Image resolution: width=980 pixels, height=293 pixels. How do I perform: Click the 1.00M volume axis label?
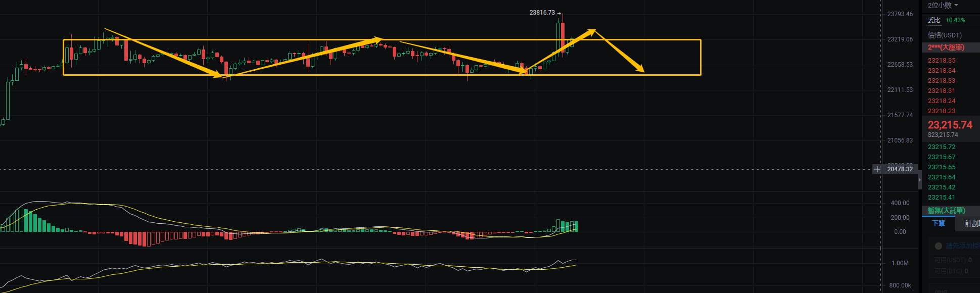tap(900, 263)
